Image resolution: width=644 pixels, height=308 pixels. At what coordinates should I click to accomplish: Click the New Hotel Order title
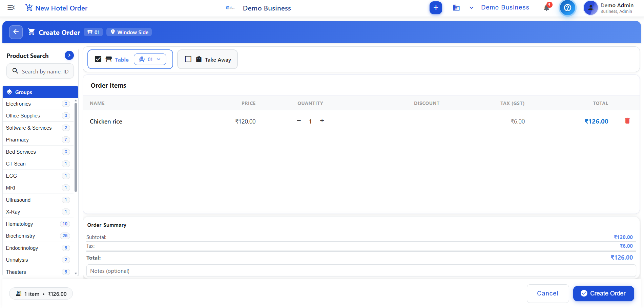pyautogui.click(x=61, y=8)
